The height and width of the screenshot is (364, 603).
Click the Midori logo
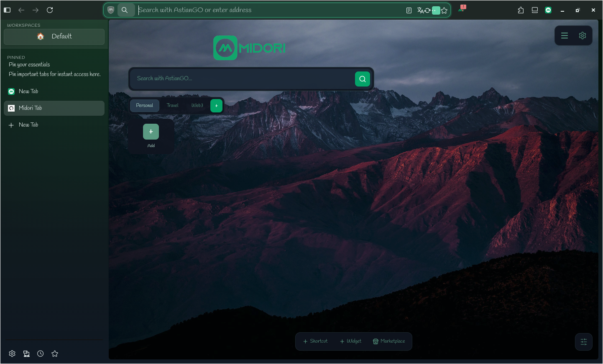coord(250,48)
